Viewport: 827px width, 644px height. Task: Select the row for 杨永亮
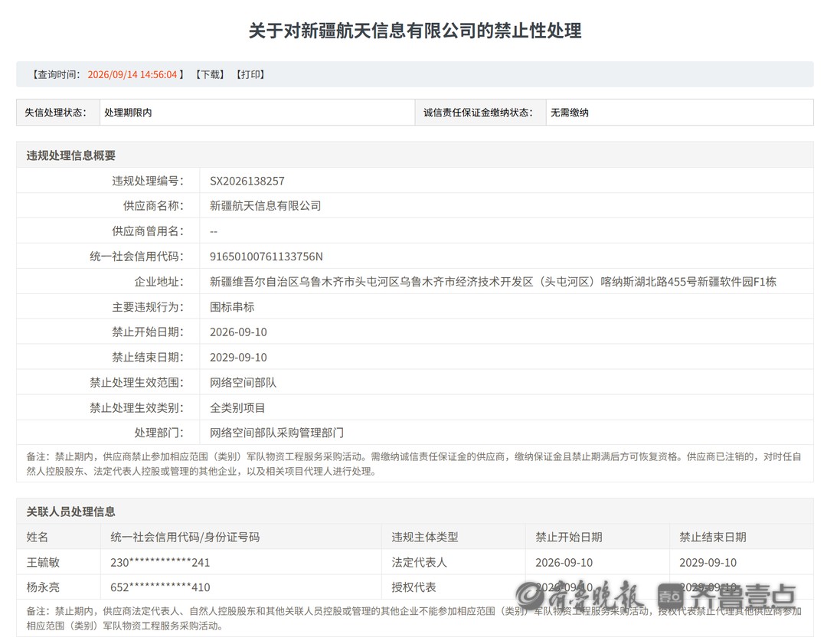pyautogui.click(x=414, y=587)
